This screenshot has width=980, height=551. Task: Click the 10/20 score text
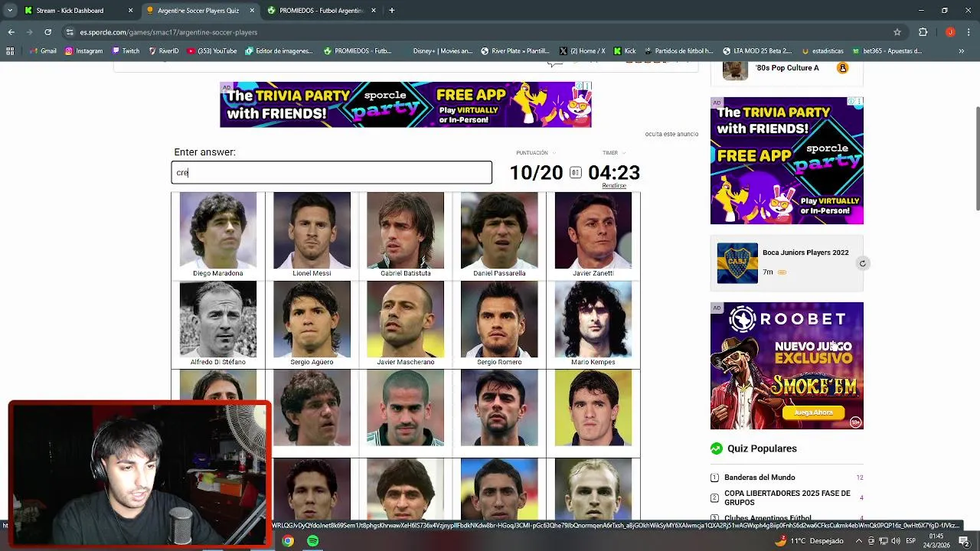tap(536, 173)
